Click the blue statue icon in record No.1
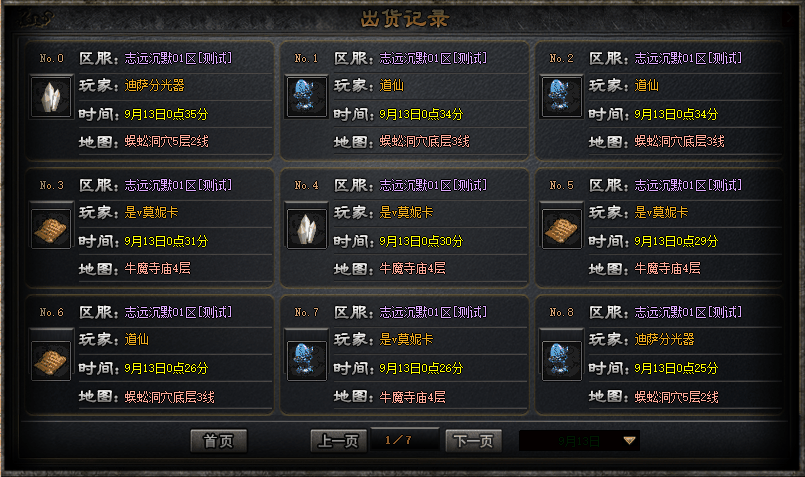Image resolution: width=805 pixels, height=477 pixels. coord(306,97)
